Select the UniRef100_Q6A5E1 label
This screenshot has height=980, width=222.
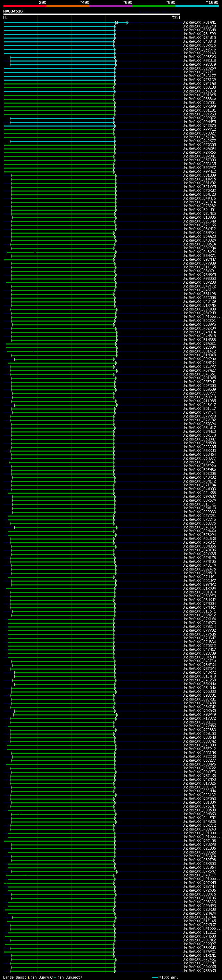point(199,343)
